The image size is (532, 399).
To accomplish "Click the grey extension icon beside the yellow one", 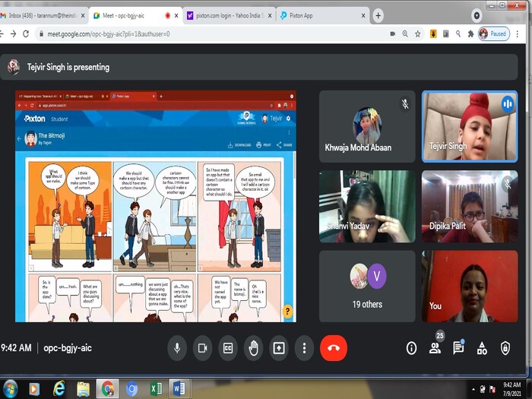I will pyautogui.click(x=446, y=34).
